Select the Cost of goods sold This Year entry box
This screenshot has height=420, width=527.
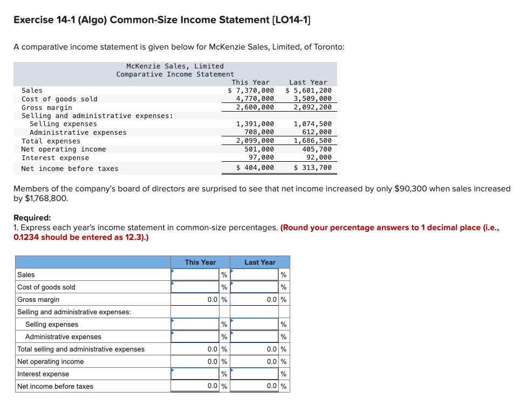point(195,287)
